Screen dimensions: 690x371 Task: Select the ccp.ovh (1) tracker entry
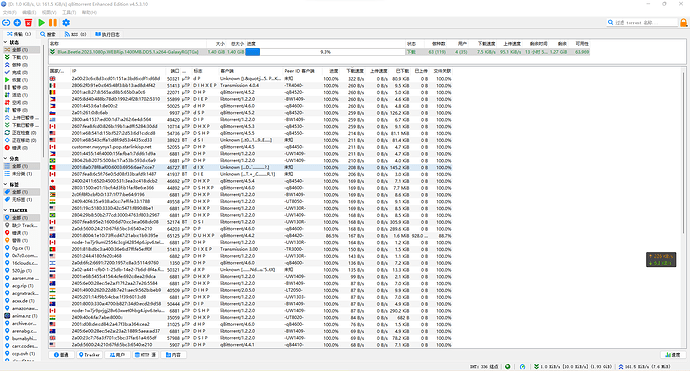[x=20, y=353]
